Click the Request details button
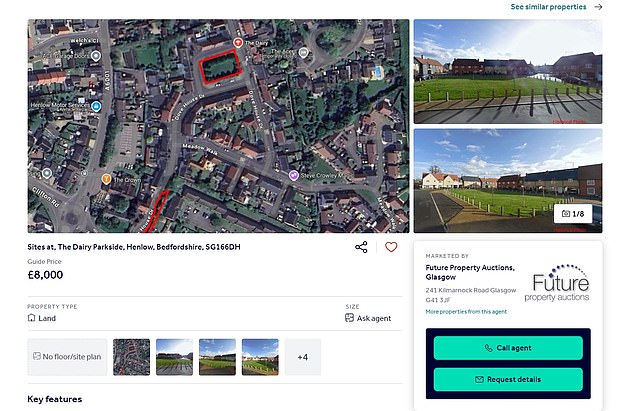Screen dimensions: 634x411 (x=508, y=379)
